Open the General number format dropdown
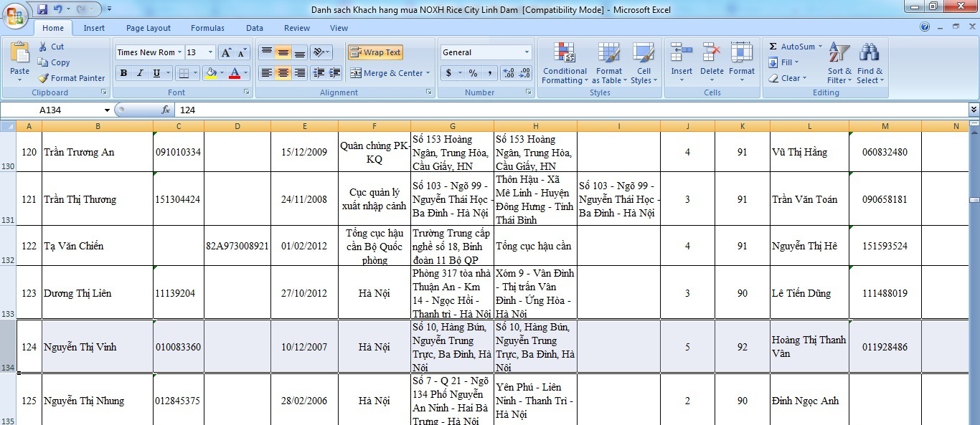980x425 pixels. coord(527,52)
